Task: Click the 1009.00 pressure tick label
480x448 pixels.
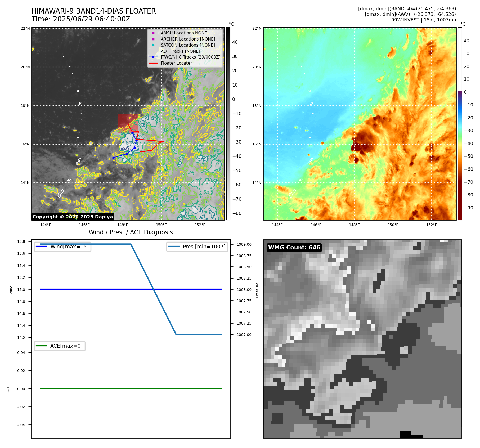Action: [244, 244]
